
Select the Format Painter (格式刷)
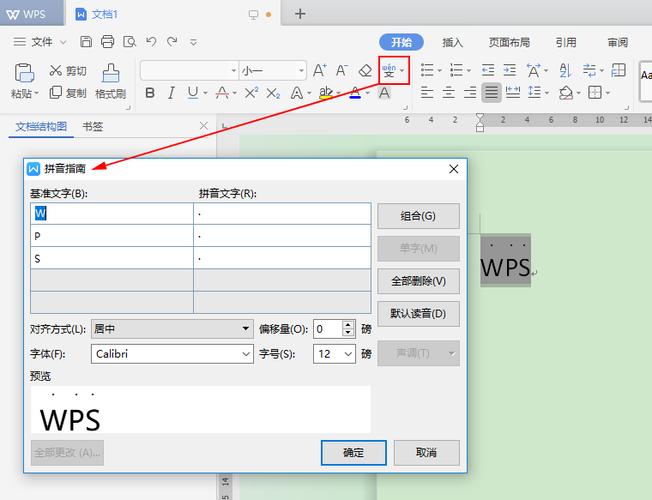coord(111,82)
